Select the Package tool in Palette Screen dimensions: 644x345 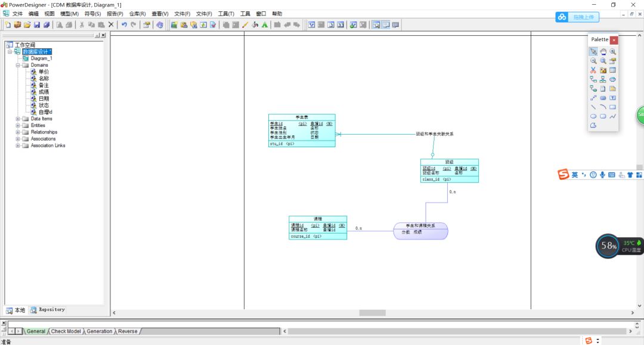click(603, 70)
